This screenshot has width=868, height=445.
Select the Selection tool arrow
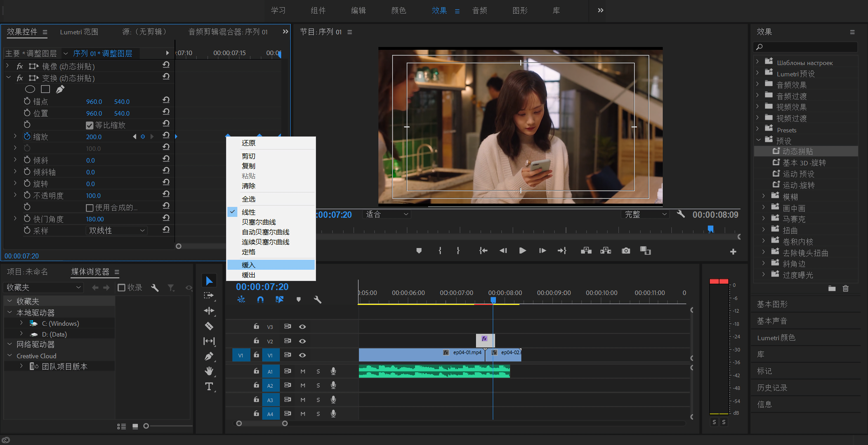coord(209,281)
